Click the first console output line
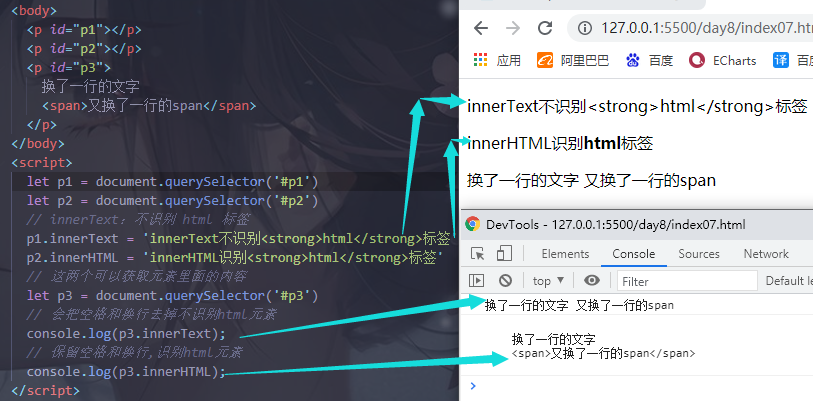 579,305
